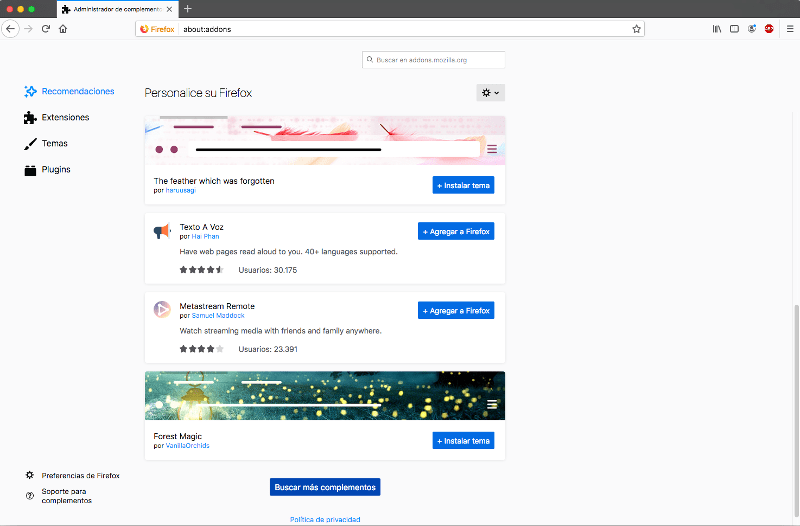Click the feather theme preview image
The image size is (800, 526).
click(x=325, y=140)
